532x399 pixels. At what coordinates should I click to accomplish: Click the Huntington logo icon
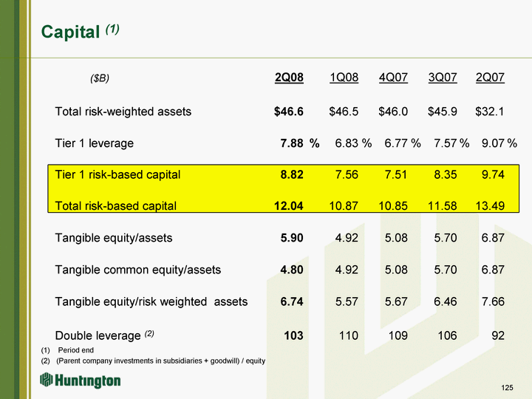pyautogui.click(x=46, y=381)
